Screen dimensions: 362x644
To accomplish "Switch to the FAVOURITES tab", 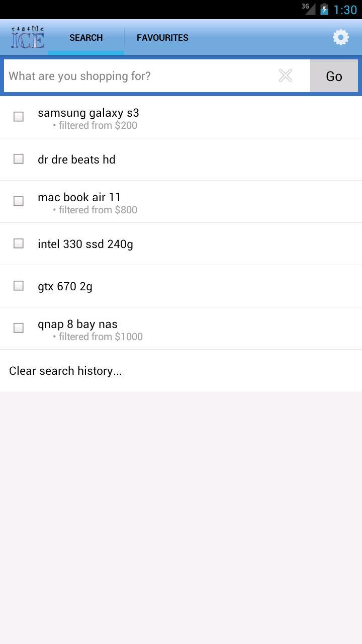I will tap(162, 37).
